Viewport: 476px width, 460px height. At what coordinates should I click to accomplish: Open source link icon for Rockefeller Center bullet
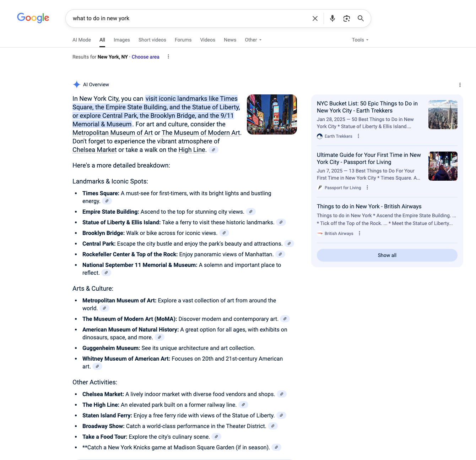point(280,254)
